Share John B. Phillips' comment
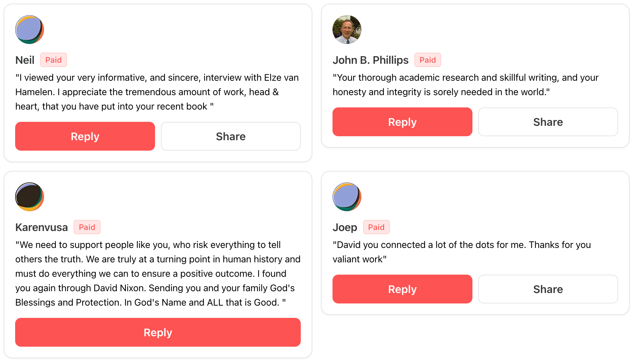This screenshot has height=364, width=634. [x=548, y=122]
